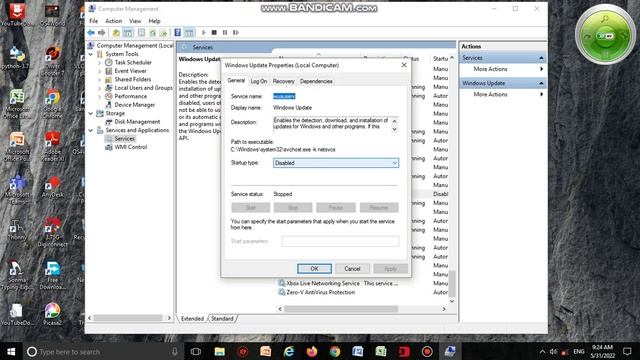Select the General tab in properties dialog
Viewport: 640px width, 360px height.
click(x=236, y=80)
